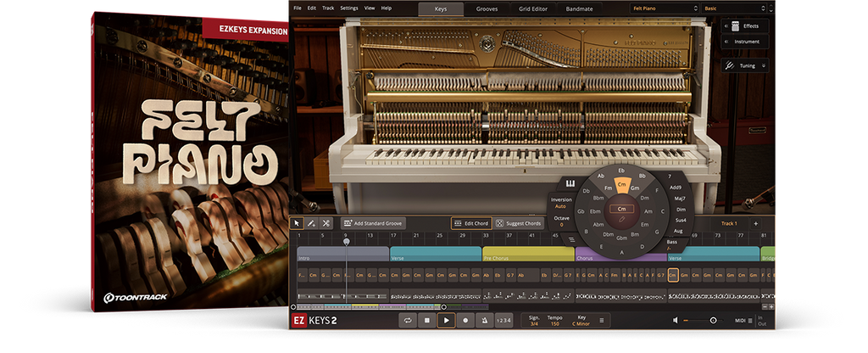The width and height of the screenshot is (868, 353).
Task: Switch to the Bandmate tab
Action: point(579,8)
